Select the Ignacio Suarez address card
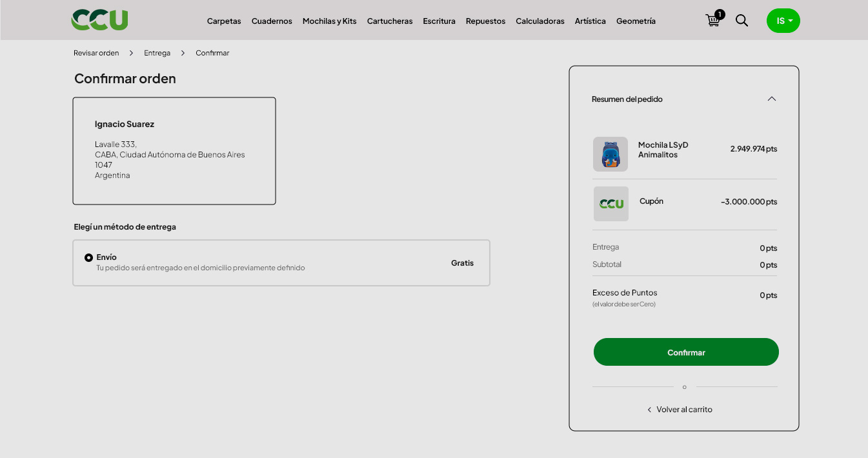 [x=174, y=151]
